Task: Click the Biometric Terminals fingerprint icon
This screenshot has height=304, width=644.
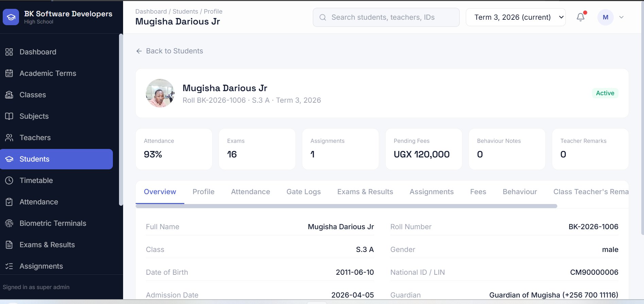Action: pyautogui.click(x=9, y=223)
